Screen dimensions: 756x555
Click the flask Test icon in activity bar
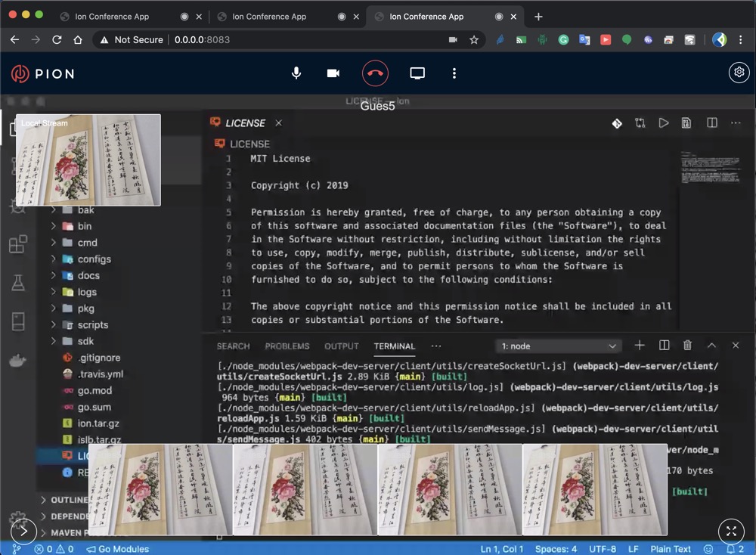(x=18, y=283)
